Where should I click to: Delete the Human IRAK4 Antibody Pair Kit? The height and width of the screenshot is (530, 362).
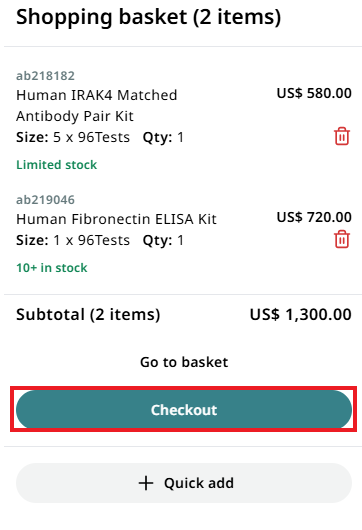tap(342, 136)
